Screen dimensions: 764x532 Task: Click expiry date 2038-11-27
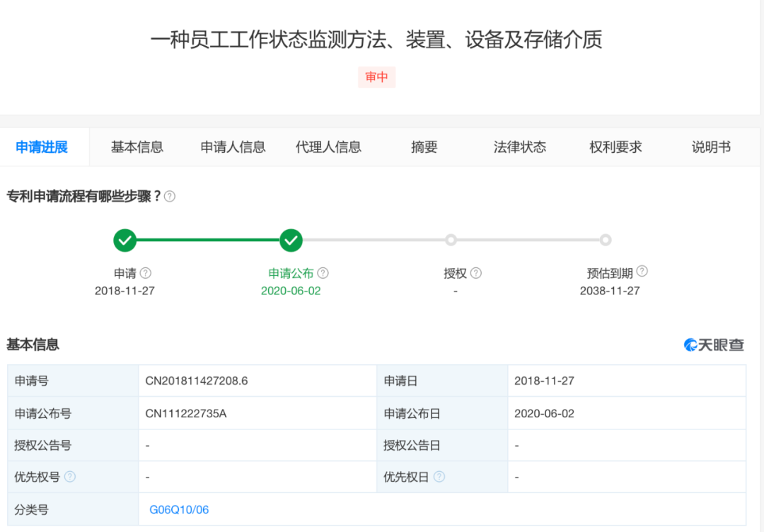click(x=610, y=291)
